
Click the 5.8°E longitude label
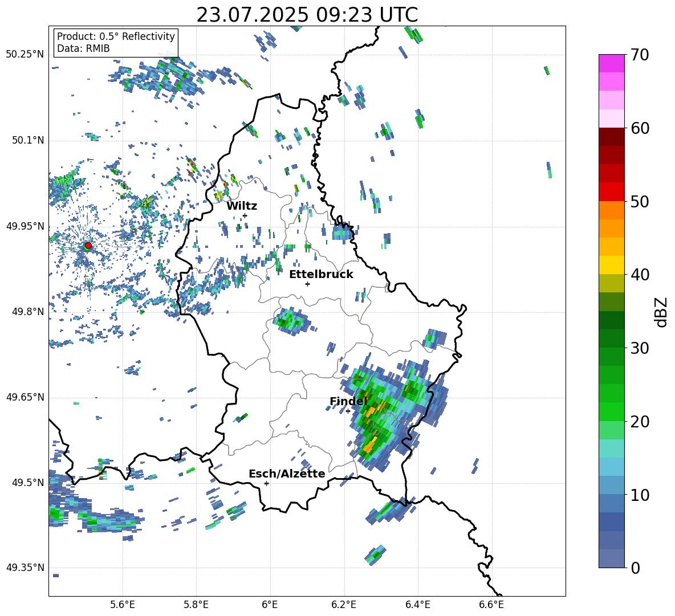(x=196, y=605)
